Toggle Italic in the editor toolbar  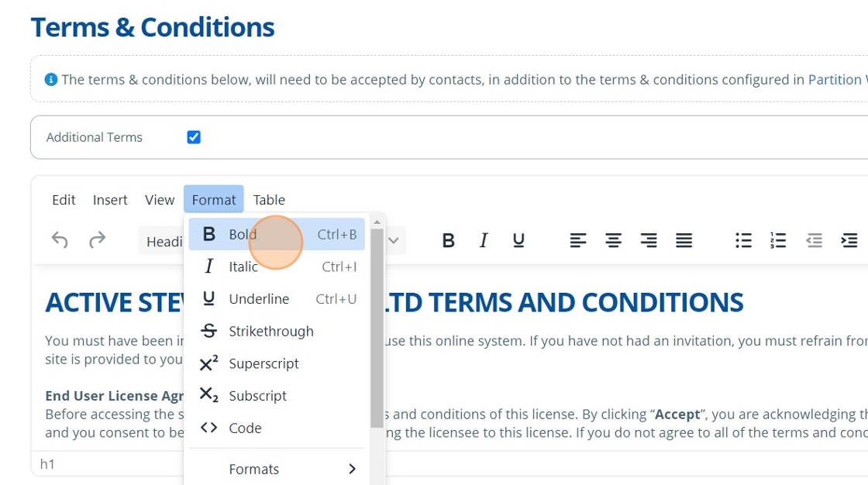[484, 241]
